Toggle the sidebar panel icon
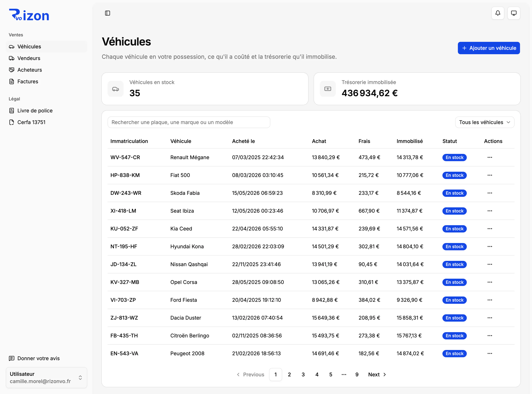Image resolution: width=532 pixels, height=394 pixels. pos(107,13)
